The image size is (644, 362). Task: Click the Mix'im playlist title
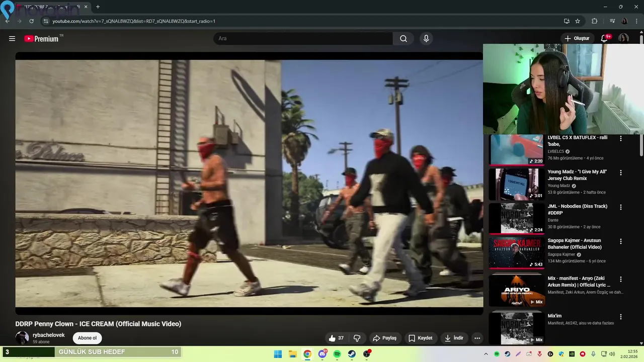(554, 316)
